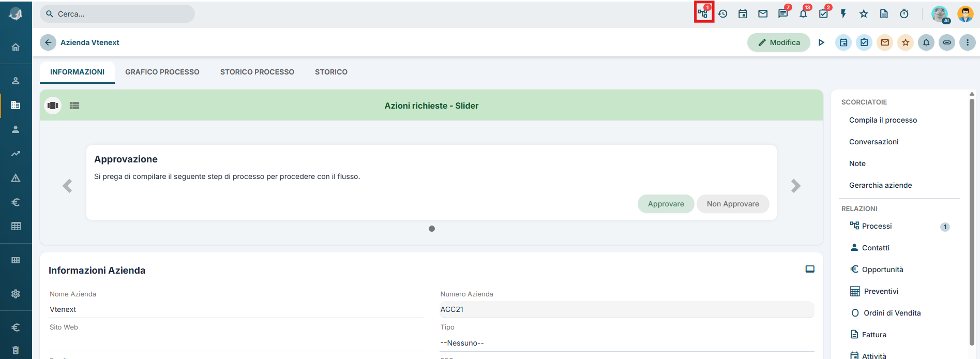Click the Approvare button
The height and width of the screenshot is (359, 980).
[x=666, y=204]
